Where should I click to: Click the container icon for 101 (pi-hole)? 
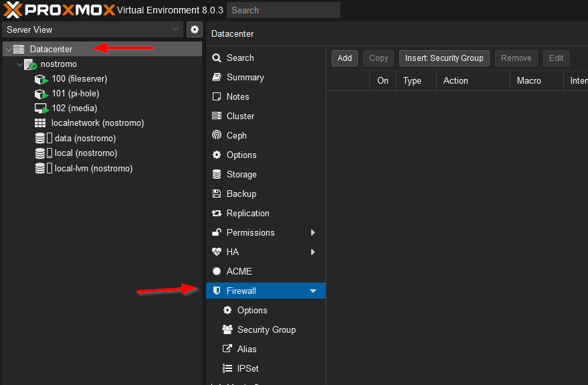41,94
